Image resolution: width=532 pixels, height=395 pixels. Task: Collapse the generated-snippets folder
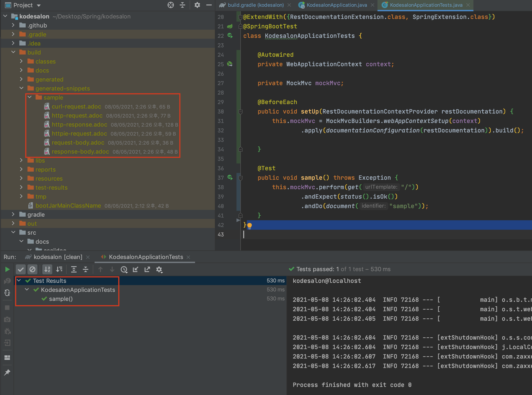pyautogui.click(x=22, y=88)
